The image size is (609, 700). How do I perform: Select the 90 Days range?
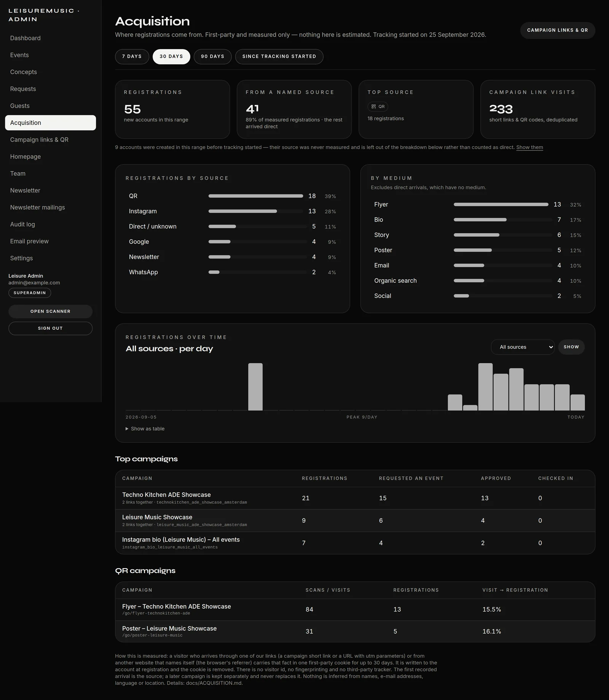click(212, 56)
